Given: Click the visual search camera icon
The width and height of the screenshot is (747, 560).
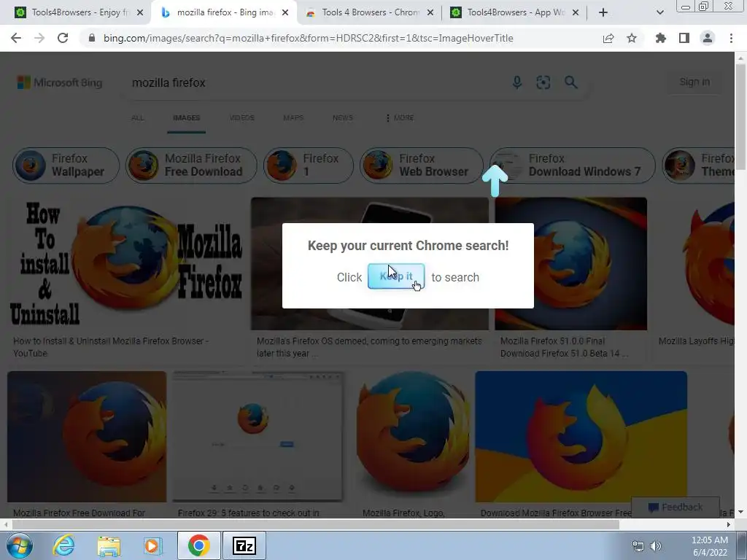Looking at the screenshot, I should pos(543,82).
